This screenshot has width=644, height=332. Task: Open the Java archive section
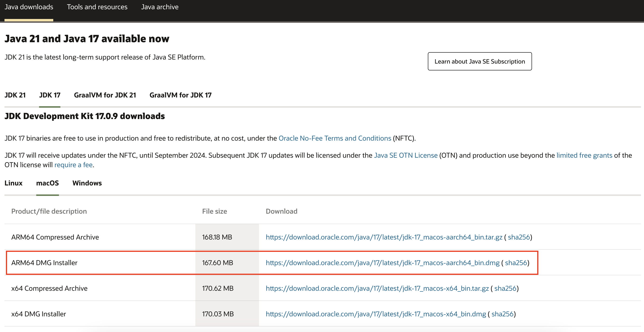[160, 7]
